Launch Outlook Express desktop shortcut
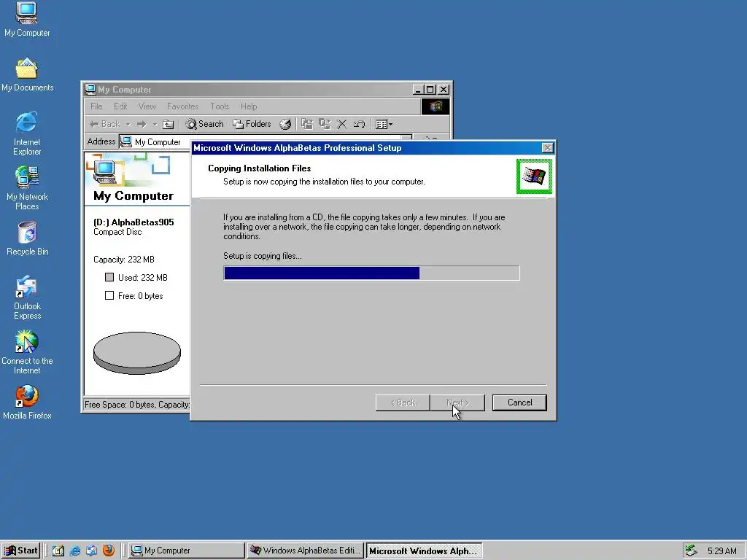 [27, 297]
